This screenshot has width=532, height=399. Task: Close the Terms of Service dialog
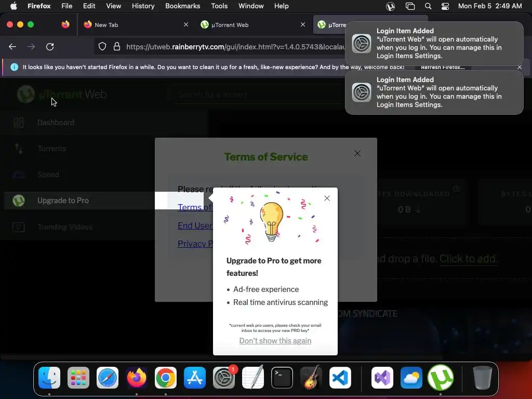coord(357,153)
